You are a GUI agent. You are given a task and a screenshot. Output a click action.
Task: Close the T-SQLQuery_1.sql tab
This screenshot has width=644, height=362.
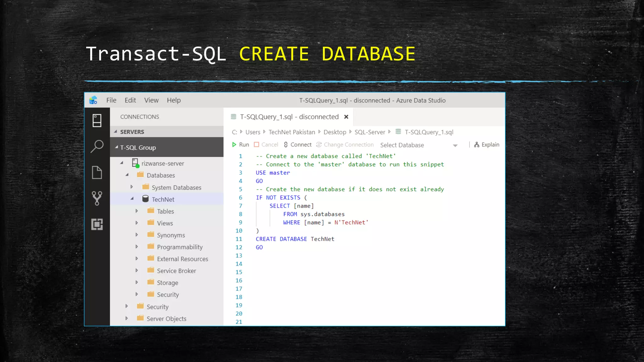click(346, 117)
